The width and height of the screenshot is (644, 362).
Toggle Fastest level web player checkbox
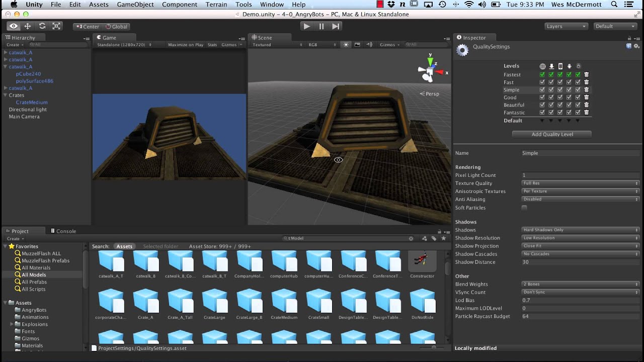[x=542, y=74]
